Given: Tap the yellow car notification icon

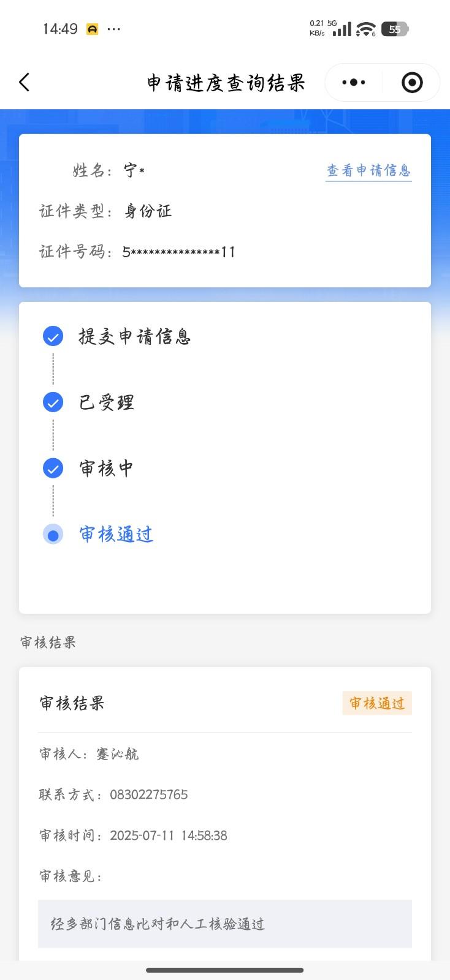Looking at the screenshot, I should (92, 29).
